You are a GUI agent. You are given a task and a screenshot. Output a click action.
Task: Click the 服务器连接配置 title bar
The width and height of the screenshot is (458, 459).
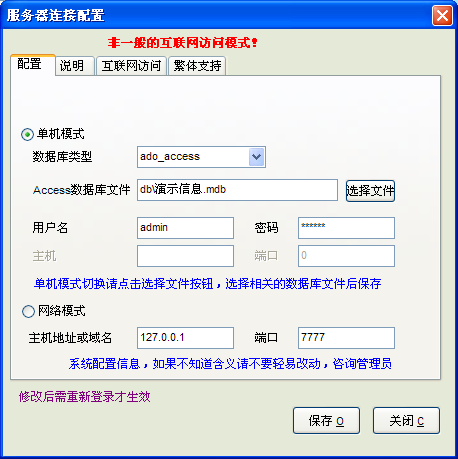[217, 15]
